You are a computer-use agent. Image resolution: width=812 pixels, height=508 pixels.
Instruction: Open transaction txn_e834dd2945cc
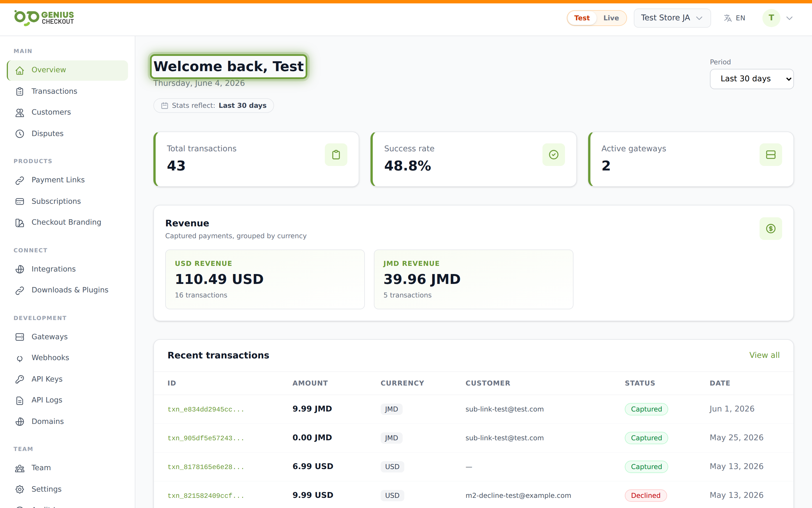pyautogui.click(x=206, y=409)
